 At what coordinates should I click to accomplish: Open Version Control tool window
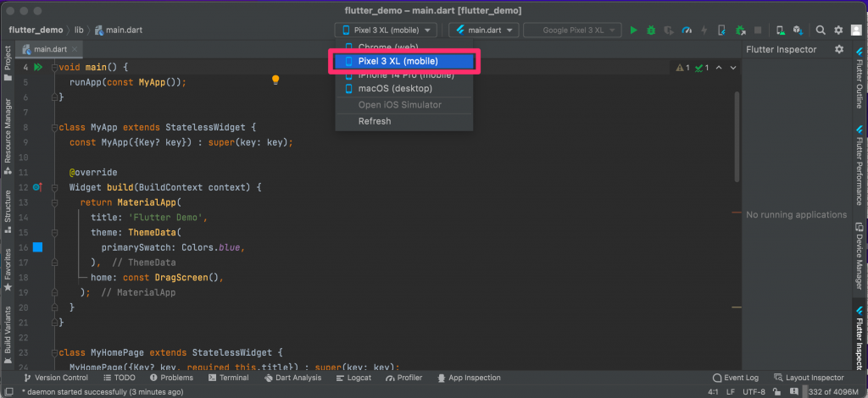pos(55,378)
